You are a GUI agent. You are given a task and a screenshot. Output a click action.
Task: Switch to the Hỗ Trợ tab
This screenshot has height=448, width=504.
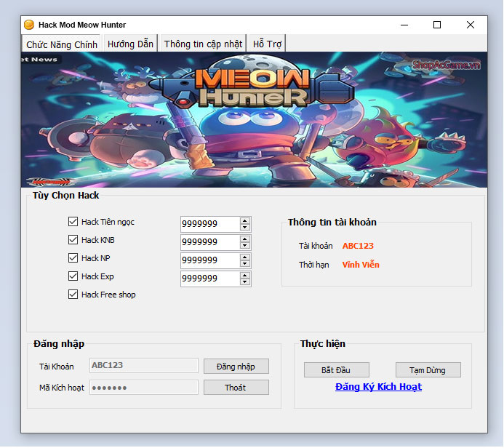[x=267, y=44]
